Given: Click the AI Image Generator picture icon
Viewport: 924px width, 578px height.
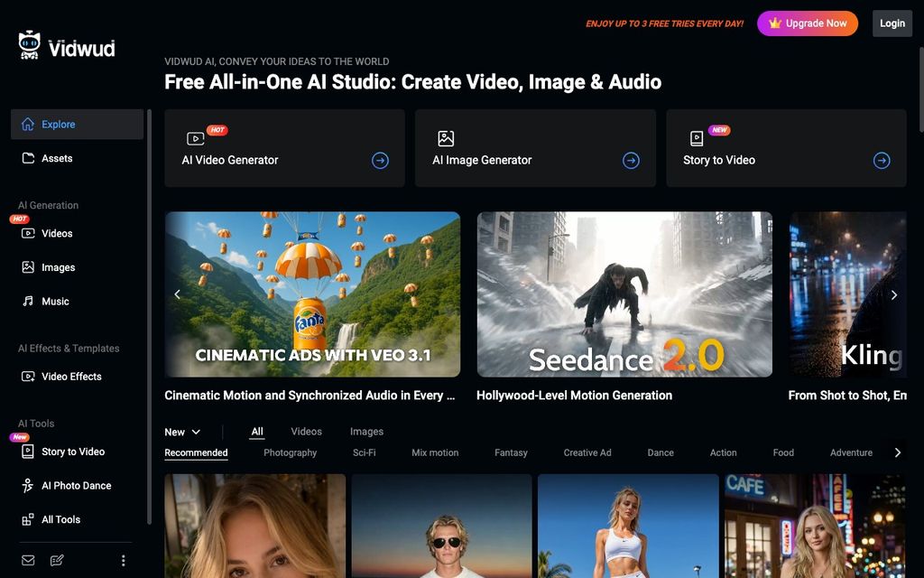Looking at the screenshot, I should point(446,138).
